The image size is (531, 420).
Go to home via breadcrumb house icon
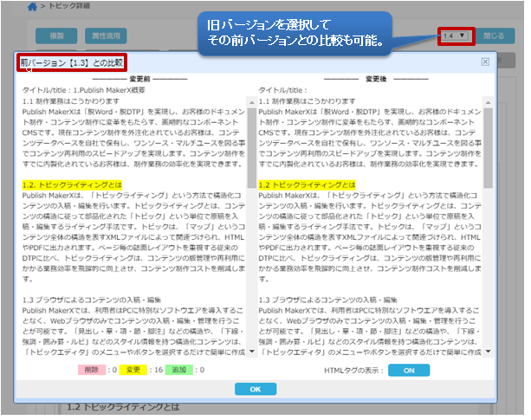pyautogui.click(x=32, y=6)
